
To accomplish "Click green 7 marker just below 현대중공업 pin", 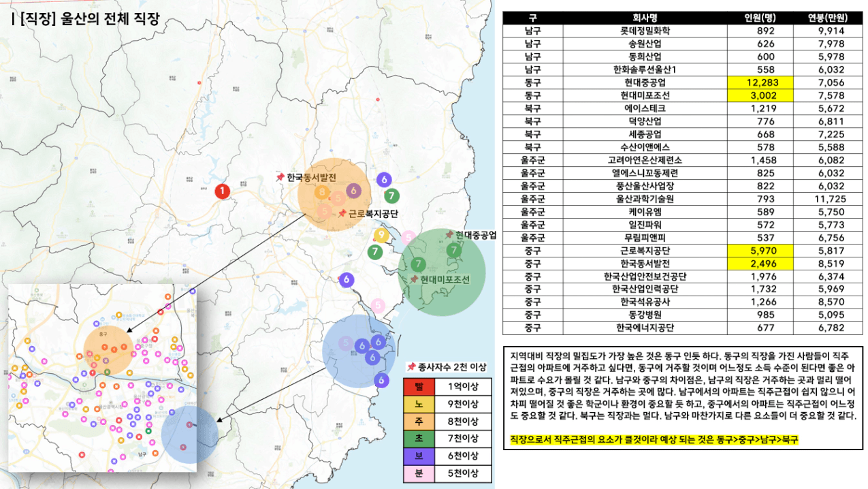I will (454, 251).
